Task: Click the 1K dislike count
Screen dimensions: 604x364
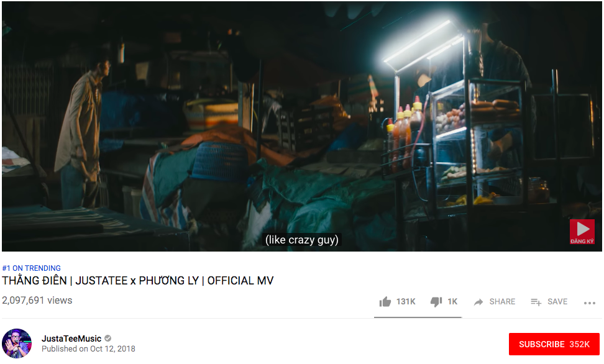Action: pyautogui.click(x=452, y=302)
